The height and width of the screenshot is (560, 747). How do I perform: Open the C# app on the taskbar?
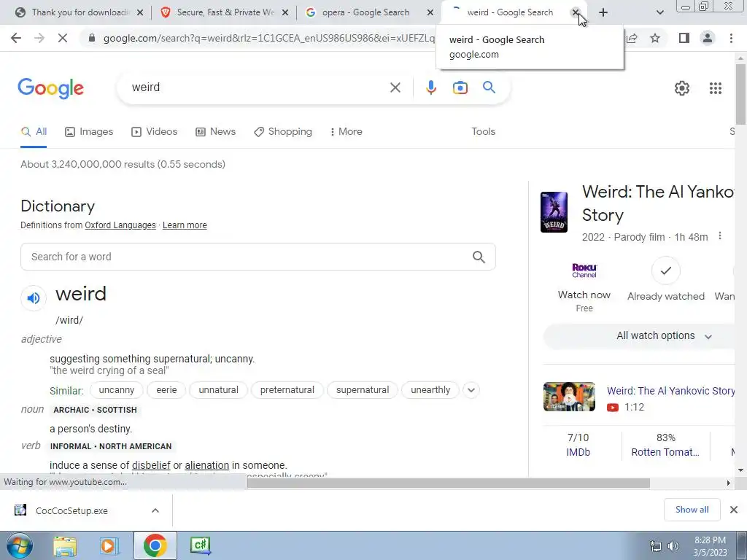(x=200, y=545)
